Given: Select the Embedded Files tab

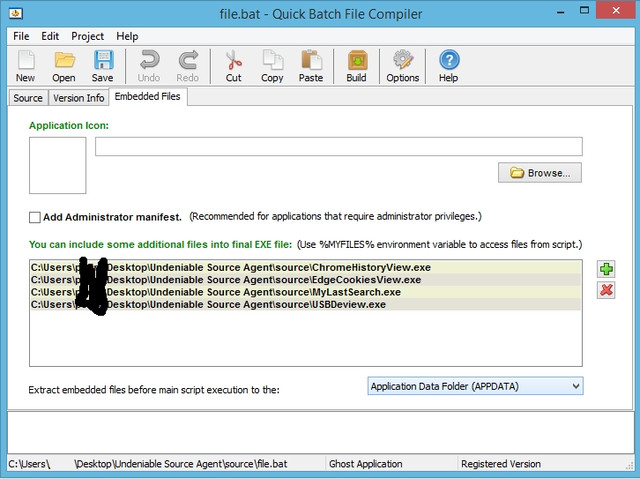Looking at the screenshot, I should click(x=147, y=97).
